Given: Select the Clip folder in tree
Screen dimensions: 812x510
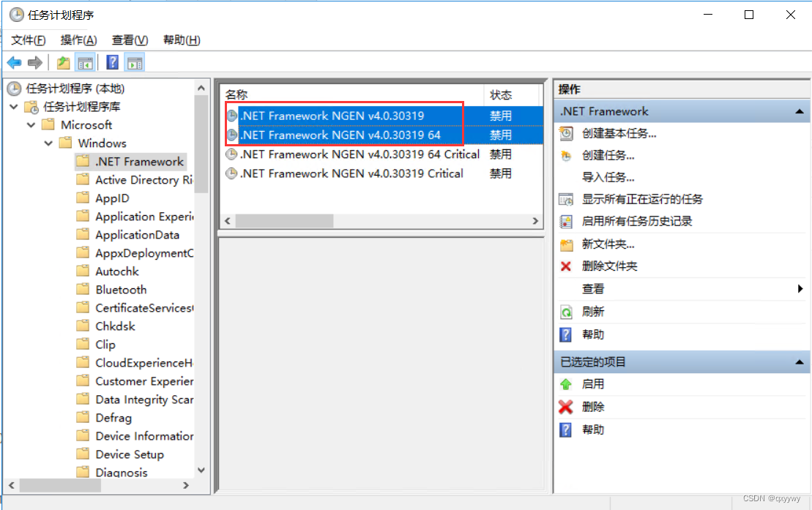Looking at the screenshot, I should click(105, 345).
